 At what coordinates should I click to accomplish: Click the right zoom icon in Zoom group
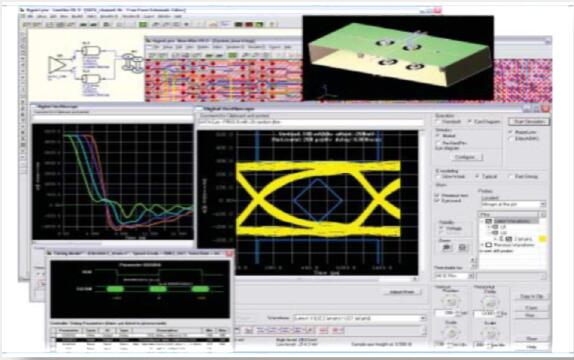click(462, 248)
